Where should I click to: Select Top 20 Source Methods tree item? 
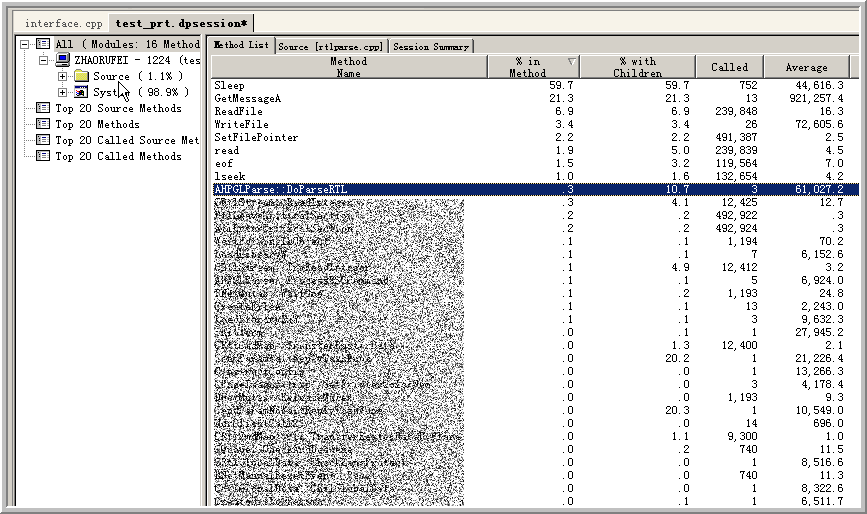tap(118, 108)
